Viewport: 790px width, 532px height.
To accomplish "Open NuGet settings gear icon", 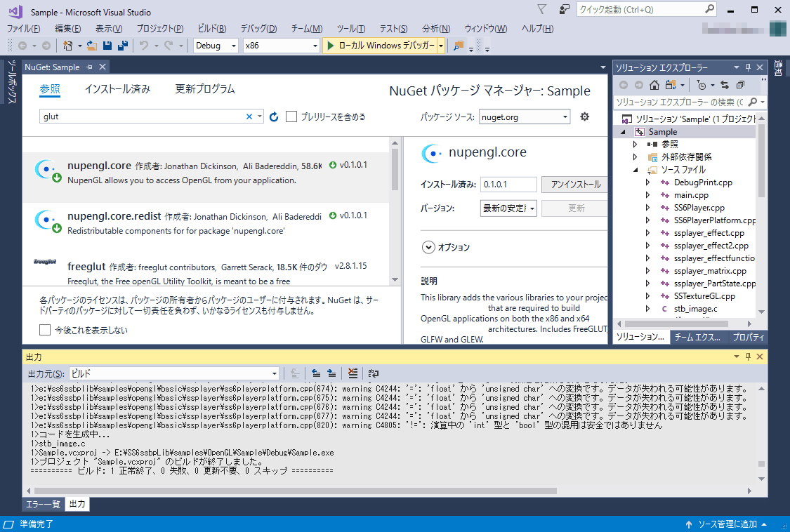I will point(584,117).
